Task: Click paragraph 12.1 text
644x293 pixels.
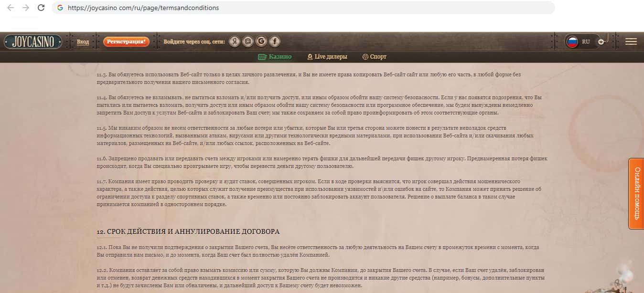Action: point(318,251)
